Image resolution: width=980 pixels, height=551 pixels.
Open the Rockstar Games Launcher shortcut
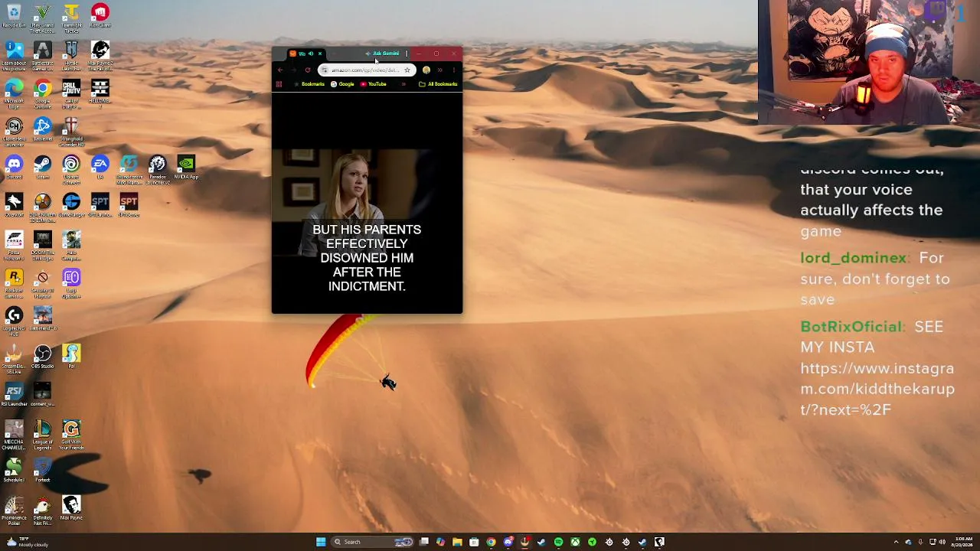click(14, 282)
